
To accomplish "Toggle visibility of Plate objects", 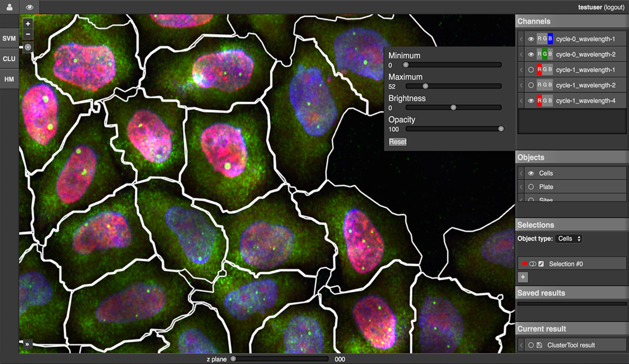I will point(531,187).
